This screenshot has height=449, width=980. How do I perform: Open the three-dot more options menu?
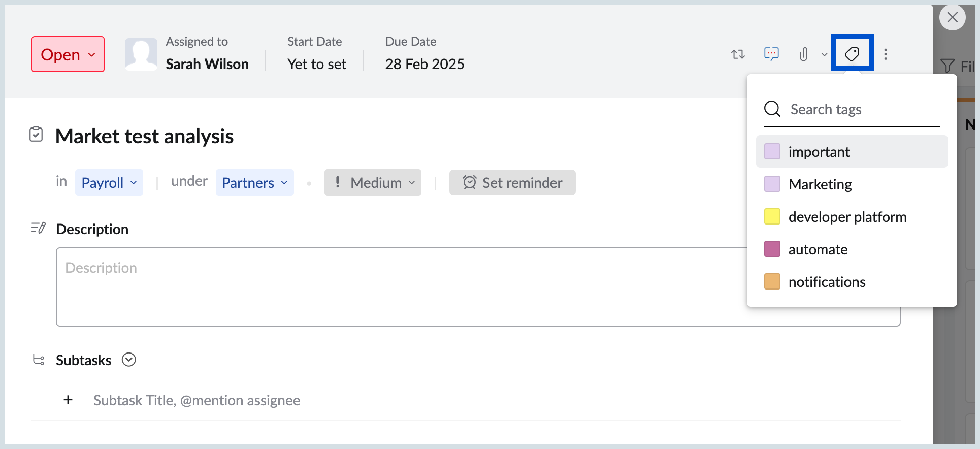(886, 54)
